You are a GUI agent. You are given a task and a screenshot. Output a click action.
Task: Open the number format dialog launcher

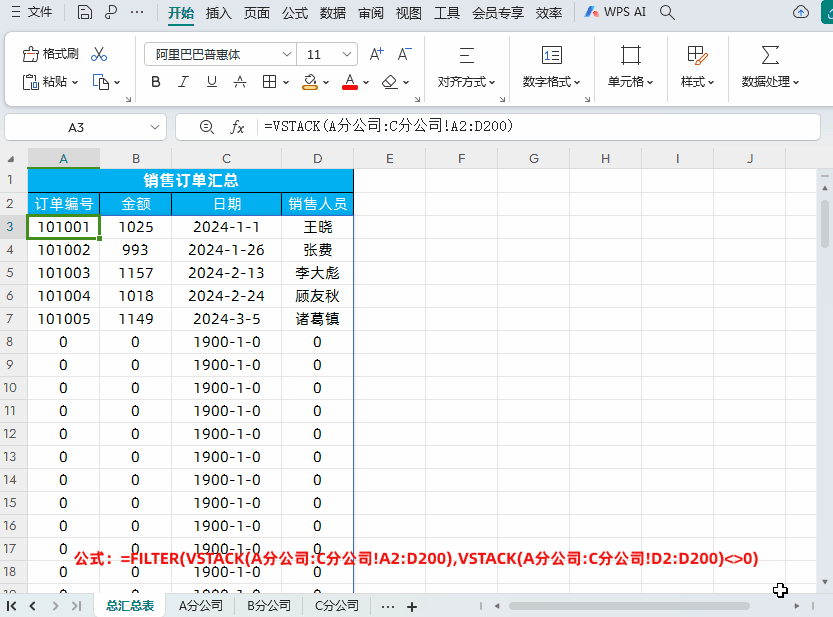[588, 99]
